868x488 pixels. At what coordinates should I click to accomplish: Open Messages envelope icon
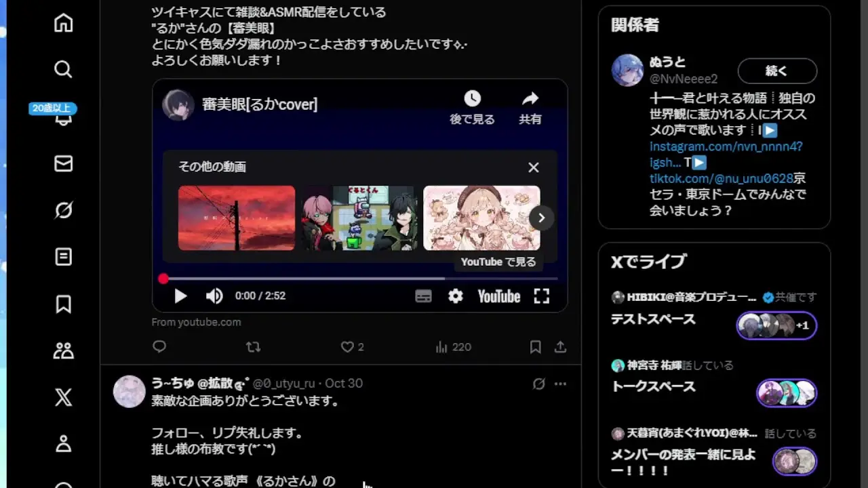(x=63, y=163)
